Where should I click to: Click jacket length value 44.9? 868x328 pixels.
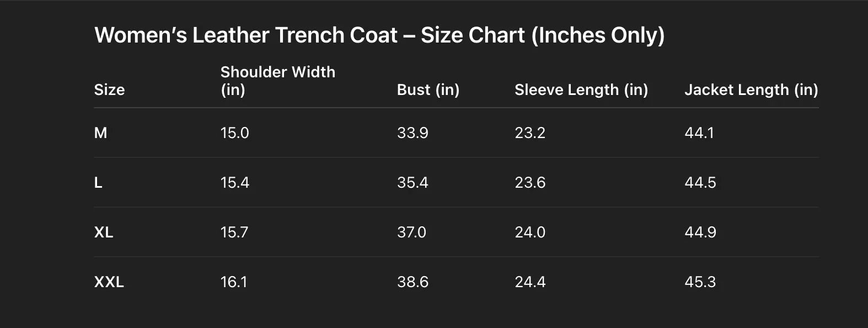tap(700, 232)
